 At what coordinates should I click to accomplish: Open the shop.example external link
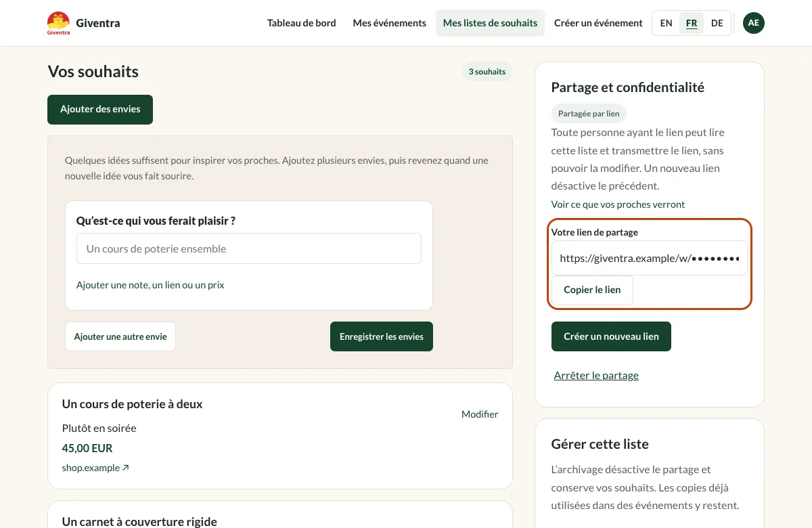(x=95, y=468)
